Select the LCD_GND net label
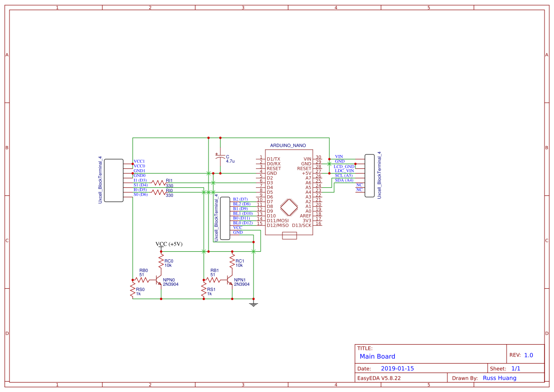554x392 pixels. tap(345, 166)
